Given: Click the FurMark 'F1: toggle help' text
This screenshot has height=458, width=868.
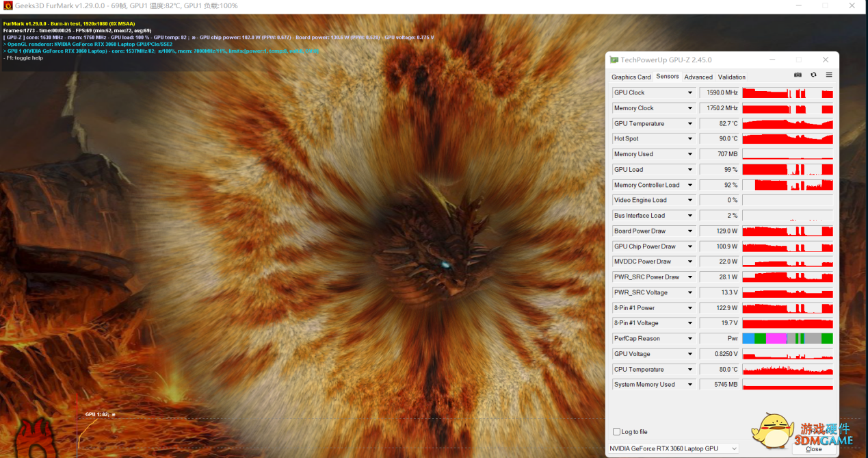Looking at the screenshot, I should click(23, 58).
